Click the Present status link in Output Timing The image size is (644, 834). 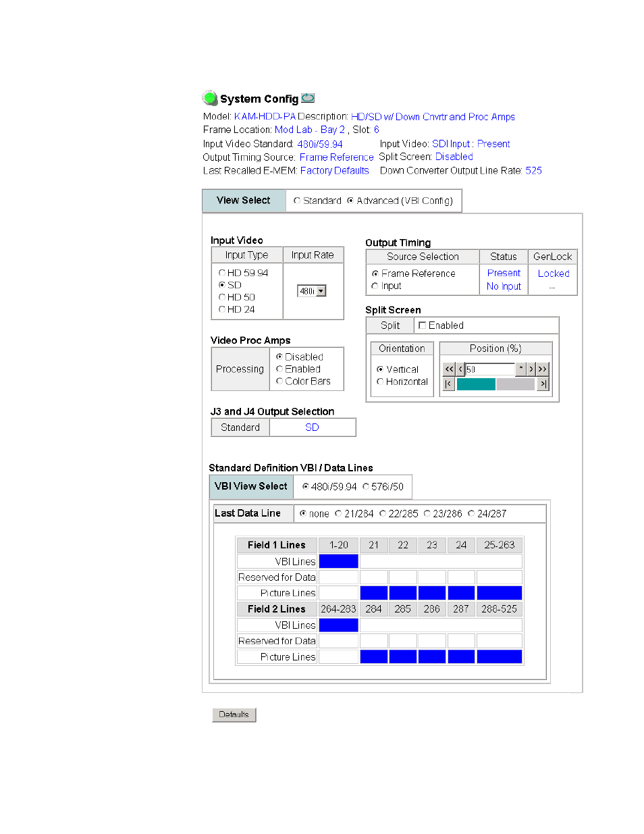click(x=504, y=273)
